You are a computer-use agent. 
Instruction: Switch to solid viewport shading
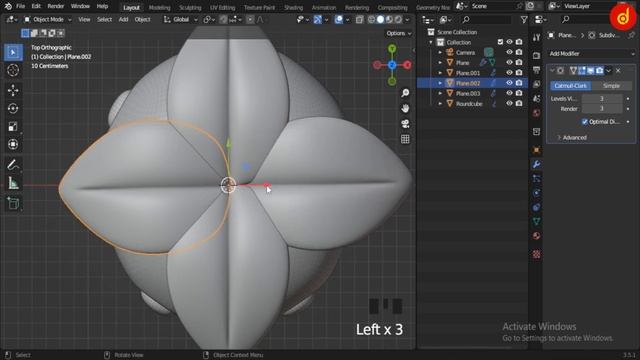tap(380, 19)
